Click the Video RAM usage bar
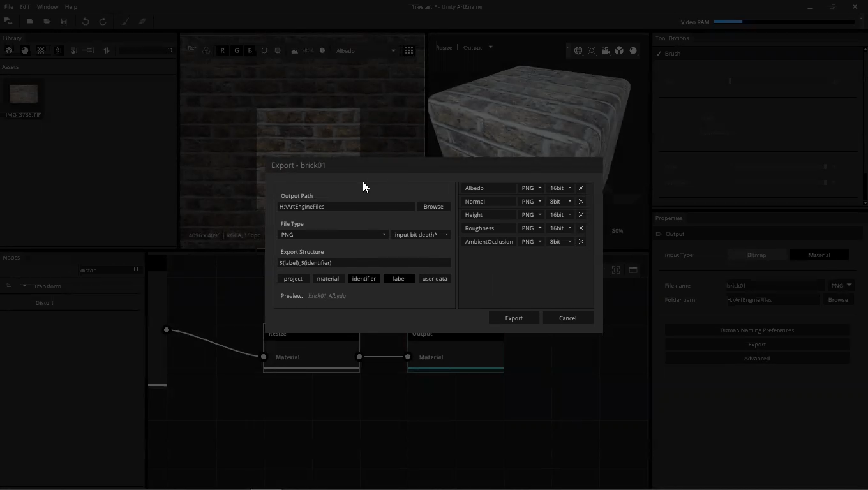 784,22
